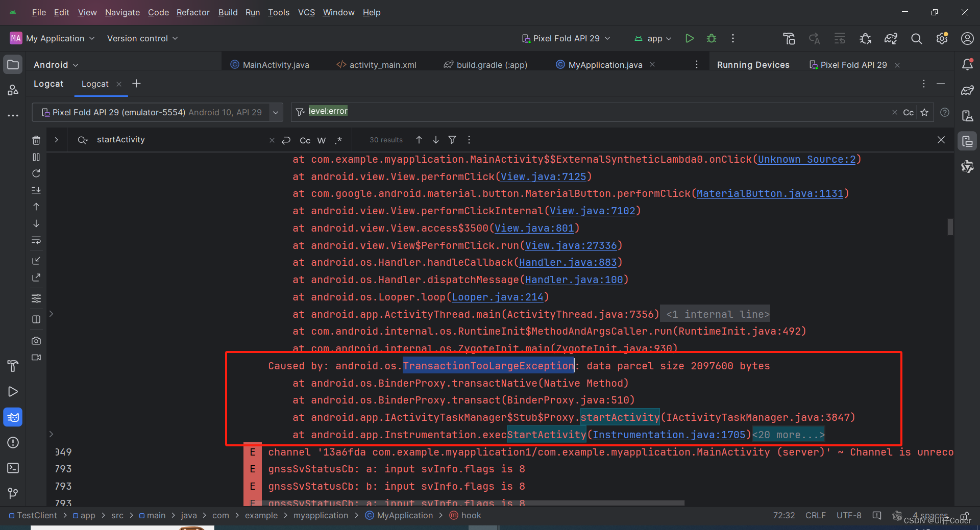
Task: Open Android project view dropdown
Action: [56, 65]
